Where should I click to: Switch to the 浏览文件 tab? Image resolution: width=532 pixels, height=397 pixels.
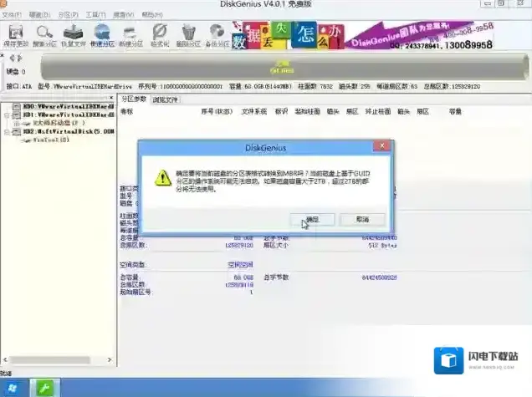pyautogui.click(x=166, y=99)
